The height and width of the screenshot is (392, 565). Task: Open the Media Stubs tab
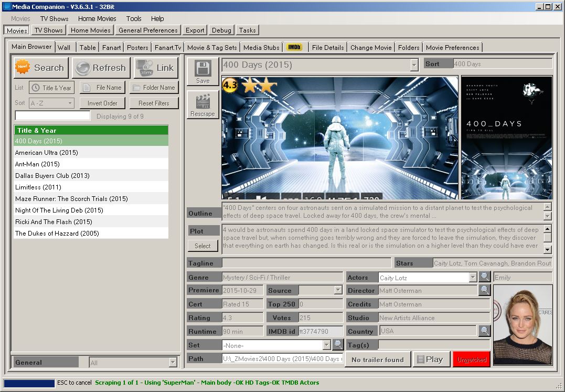click(261, 47)
